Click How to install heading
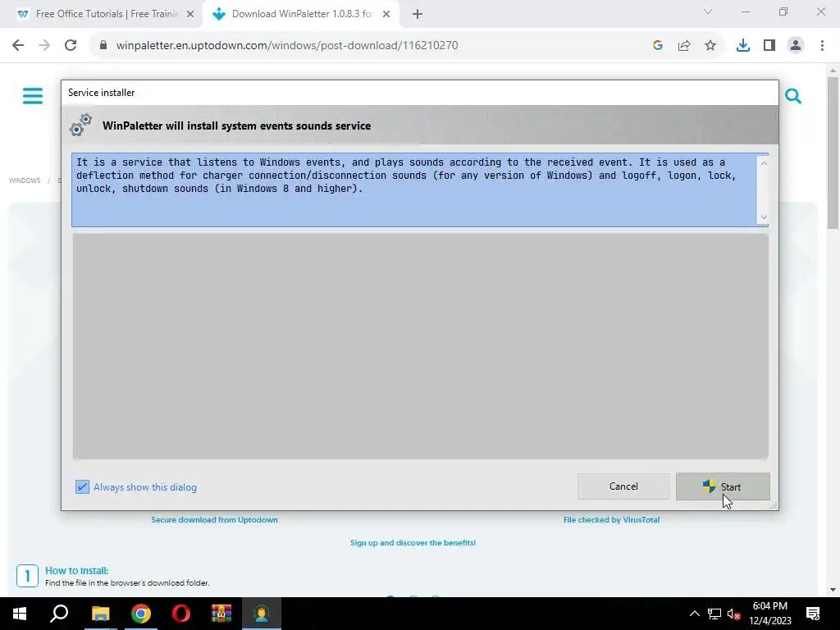The image size is (840, 630). 76,571
